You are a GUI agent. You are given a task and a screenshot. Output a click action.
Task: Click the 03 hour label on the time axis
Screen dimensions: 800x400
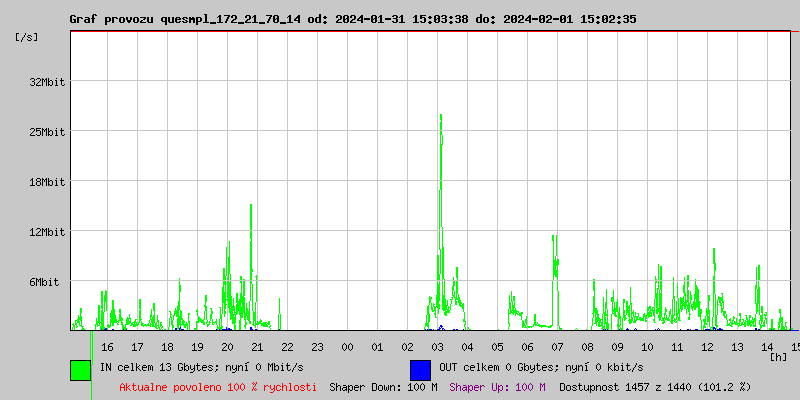click(x=437, y=347)
